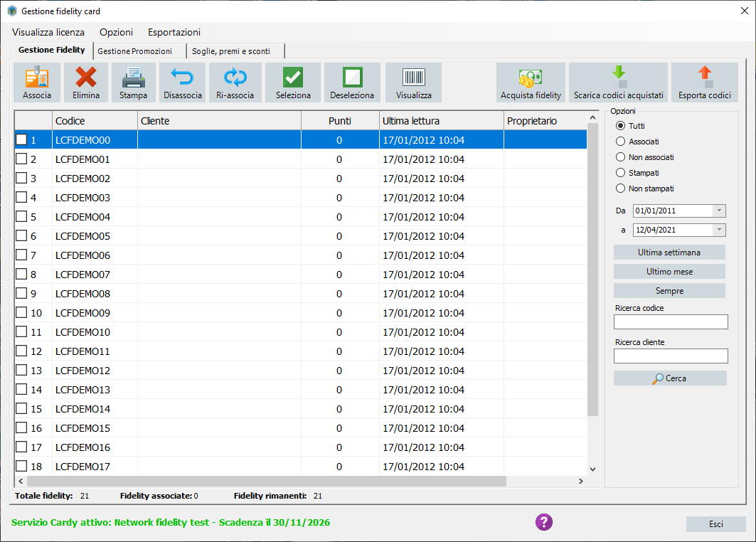
Task: Click the Esporta codici upload icon
Action: [705, 77]
